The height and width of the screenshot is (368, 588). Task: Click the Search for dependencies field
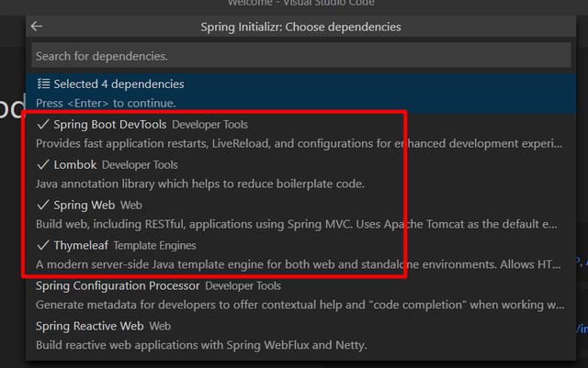click(x=301, y=56)
